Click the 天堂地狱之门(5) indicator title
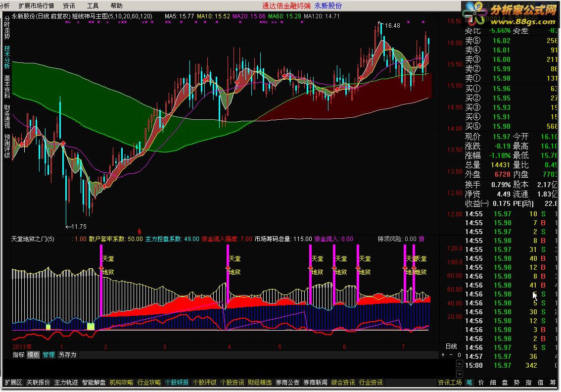Viewport: 561px width, 392px height. [x=33, y=239]
